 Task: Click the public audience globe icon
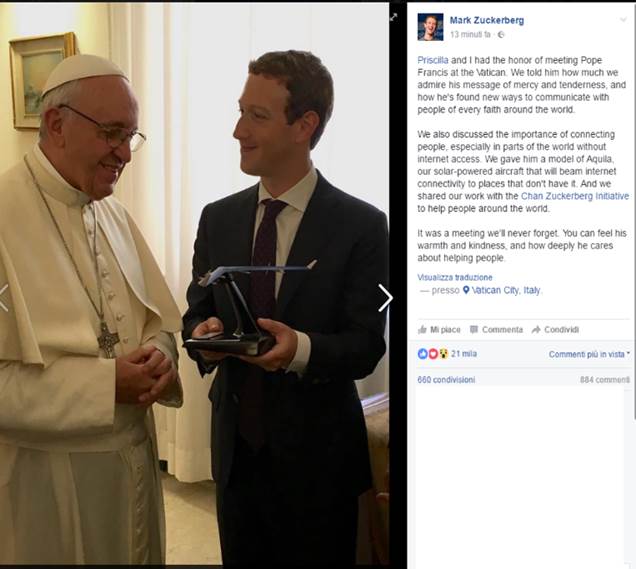pos(501,35)
